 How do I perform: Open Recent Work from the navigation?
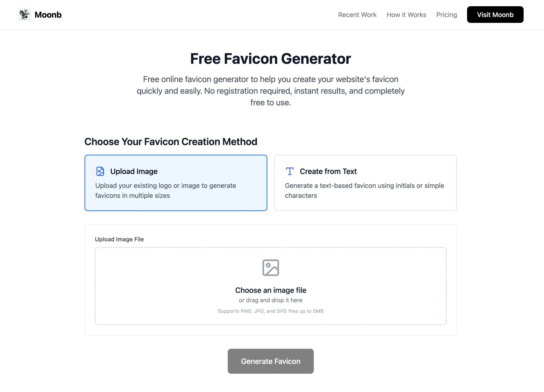[357, 15]
